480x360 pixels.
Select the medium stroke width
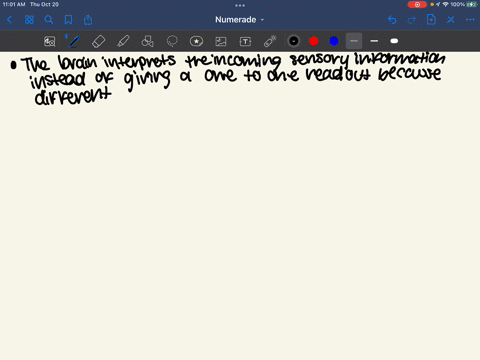(x=374, y=41)
